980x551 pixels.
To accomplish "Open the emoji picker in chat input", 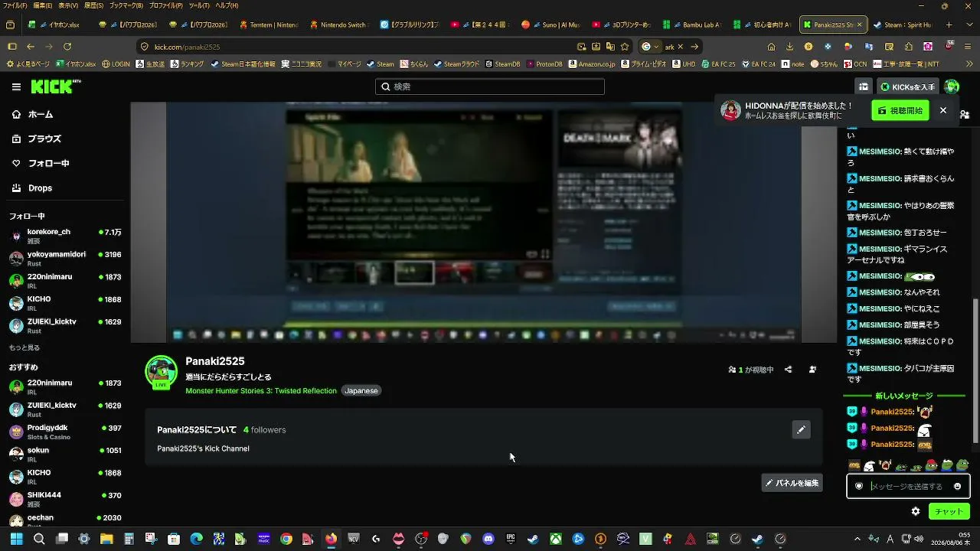I will point(957,486).
